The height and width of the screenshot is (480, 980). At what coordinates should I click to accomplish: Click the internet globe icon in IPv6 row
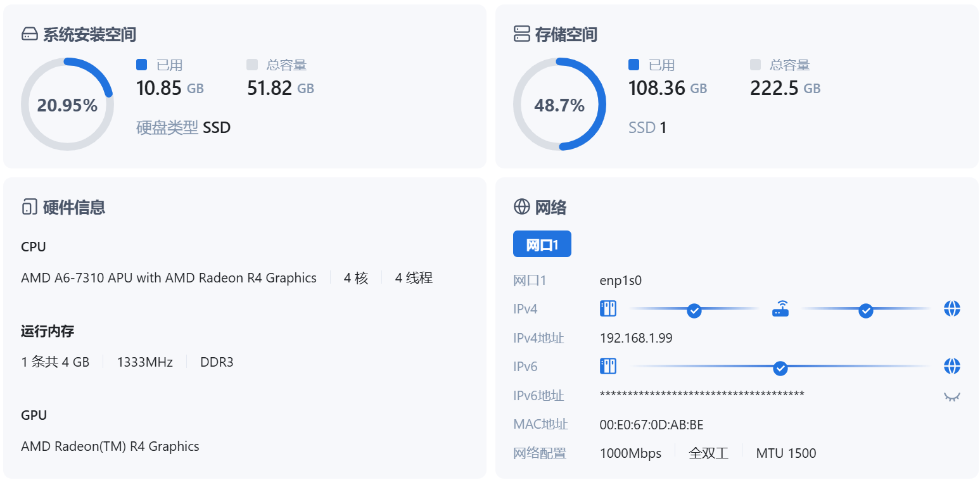(x=951, y=367)
